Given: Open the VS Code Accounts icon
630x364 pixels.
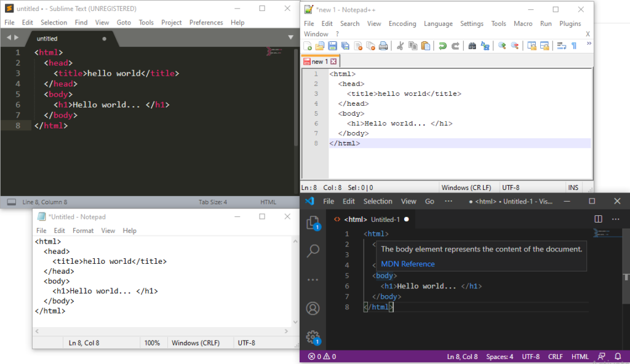Looking at the screenshot, I should [x=313, y=308].
